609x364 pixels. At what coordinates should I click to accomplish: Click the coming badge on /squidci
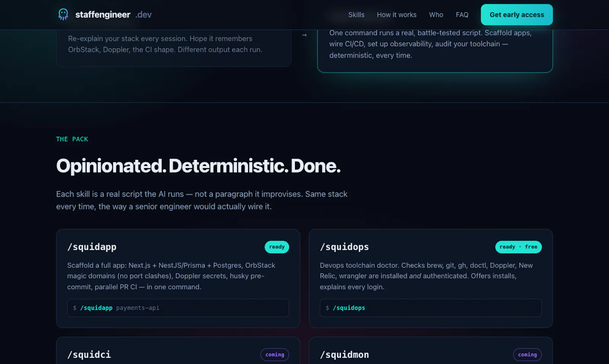click(275, 354)
